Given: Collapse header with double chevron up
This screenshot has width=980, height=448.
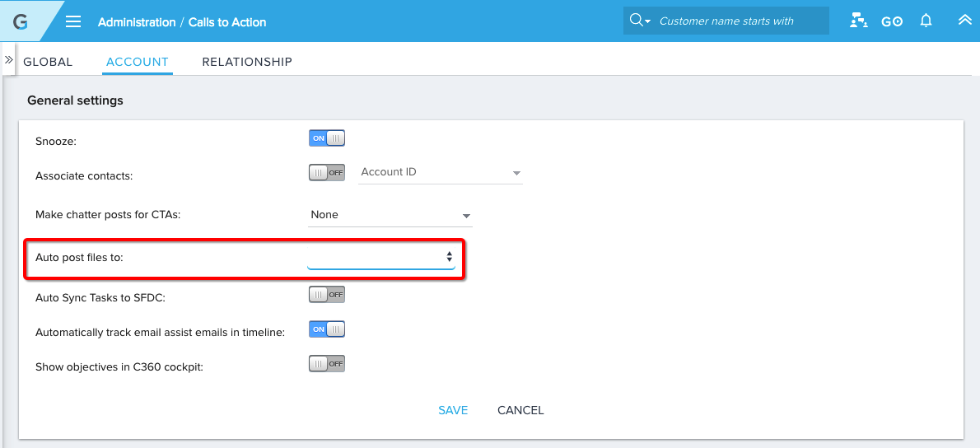Looking at the screenshot, I should 965,20.
